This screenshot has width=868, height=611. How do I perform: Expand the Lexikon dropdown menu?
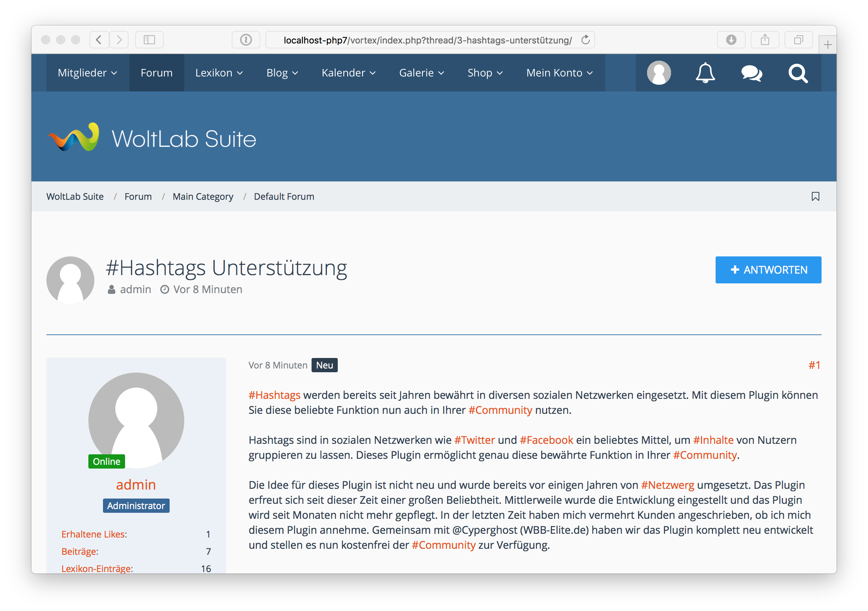(x=219, y=73)
